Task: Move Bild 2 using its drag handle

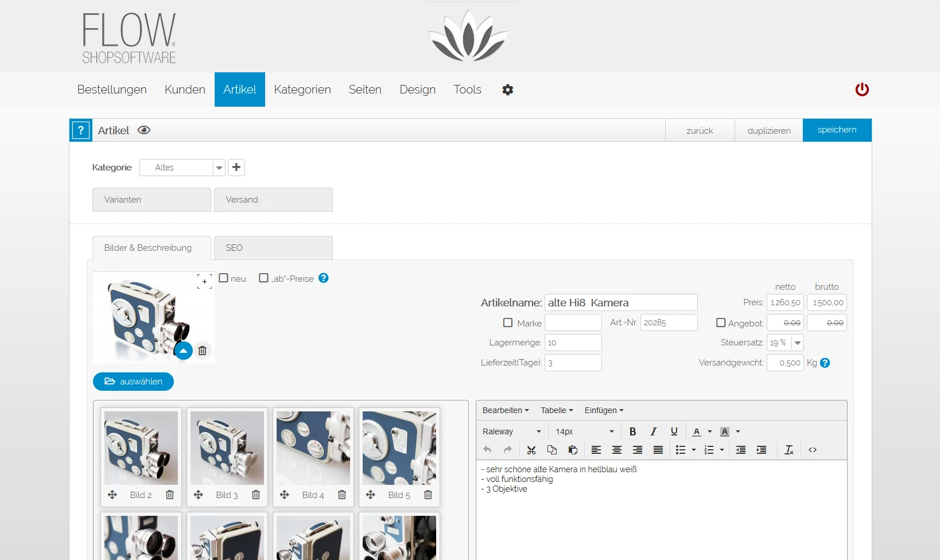Action: (112, 495)
